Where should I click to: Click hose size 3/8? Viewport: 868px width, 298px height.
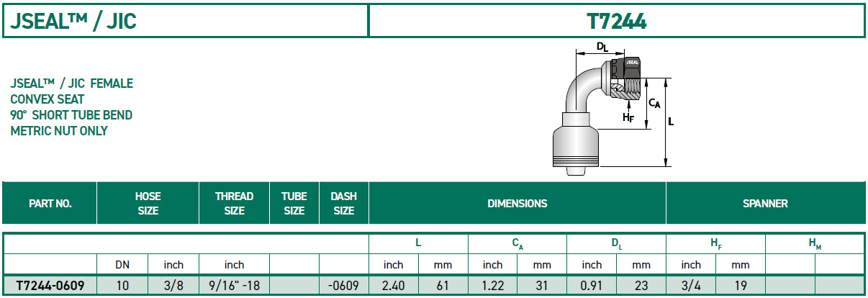173,285
